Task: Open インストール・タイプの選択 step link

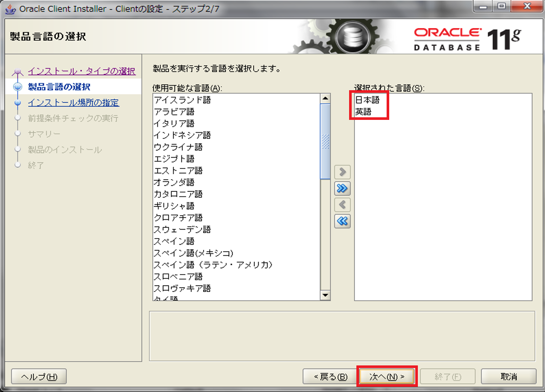Action: click(x=82, y=71)
